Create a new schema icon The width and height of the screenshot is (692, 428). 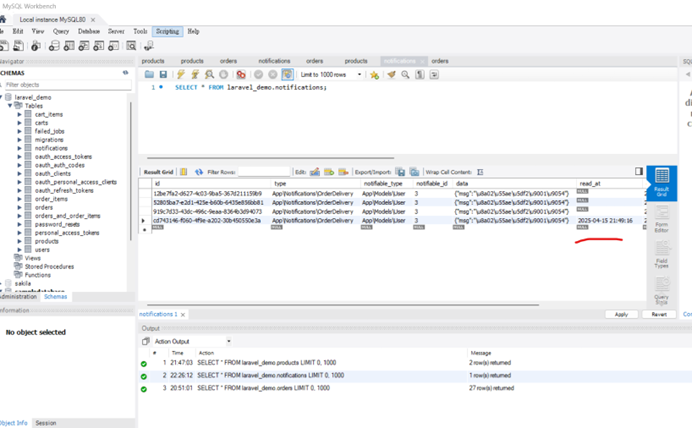54,45
